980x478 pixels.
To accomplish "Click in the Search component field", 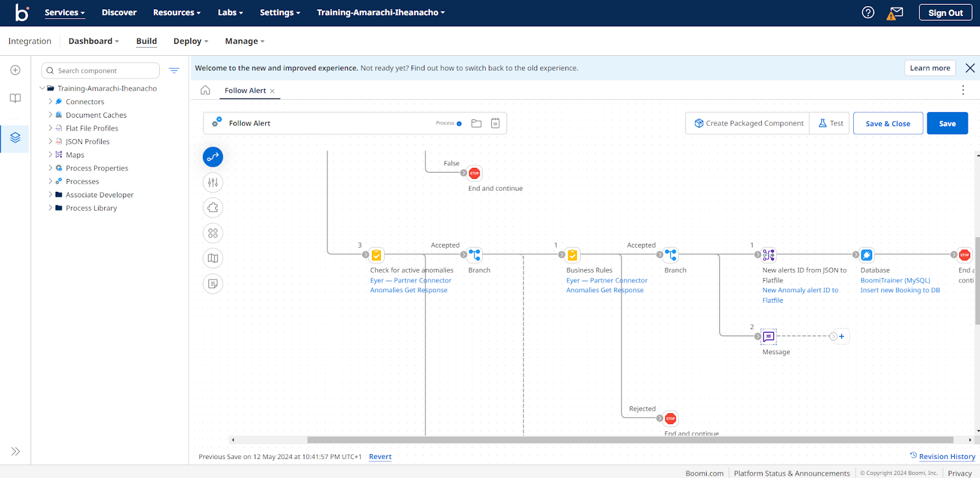I will coord(101,70).
